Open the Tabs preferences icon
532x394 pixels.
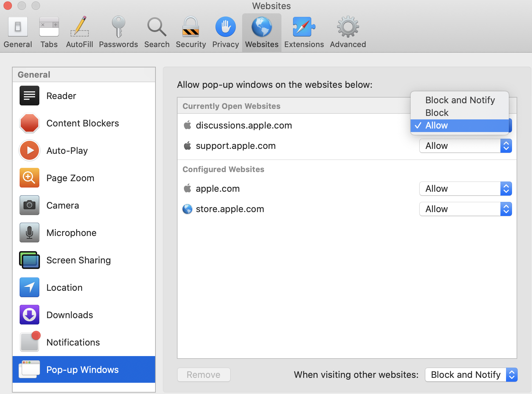pyautogui.click(x=49, y=27)
